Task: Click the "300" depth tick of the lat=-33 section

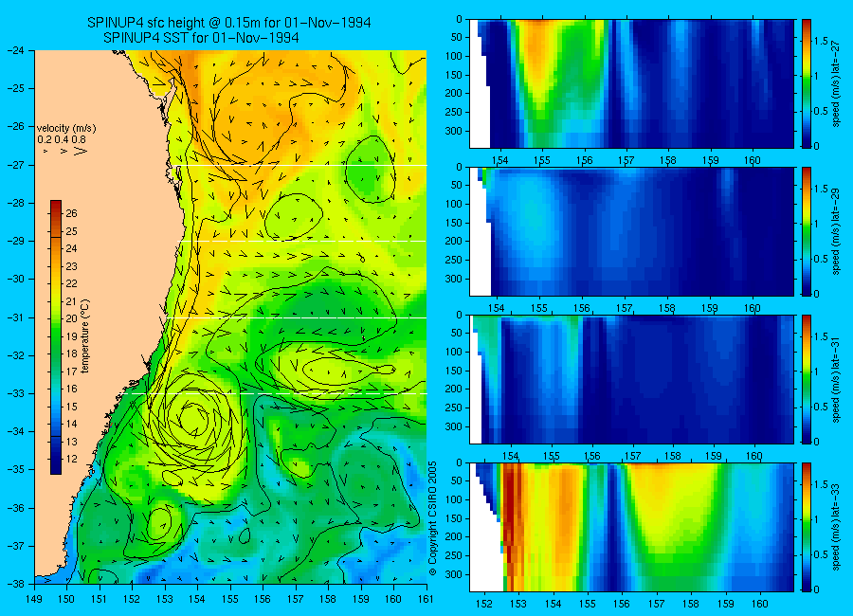Action: click(x=454, y=574)
